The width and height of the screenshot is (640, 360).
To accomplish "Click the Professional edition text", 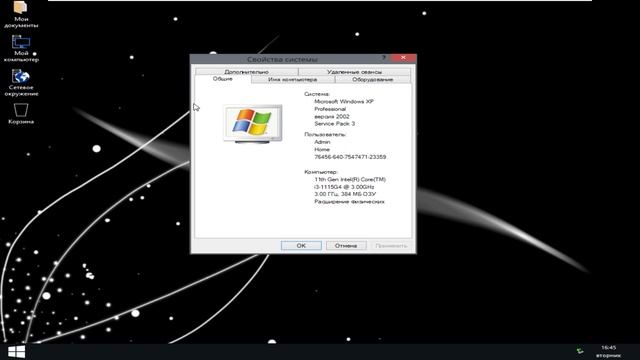I will point(330,109).
